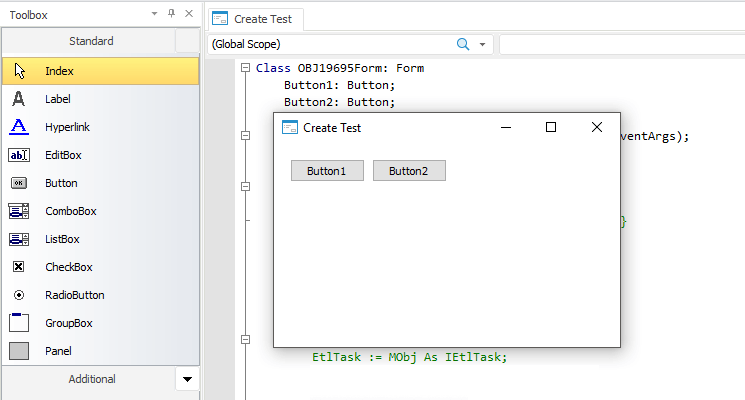Pick the Hyperlink component in the toolbox
The width and height of the screenshot is (745, 400).
(x=66, y=127)
